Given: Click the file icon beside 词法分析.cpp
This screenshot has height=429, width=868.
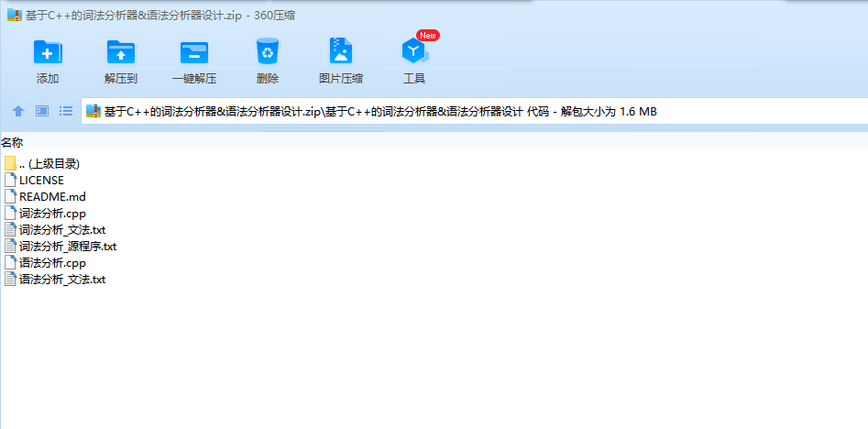Looking at the screenshot, I should click(x=10, y=213).
